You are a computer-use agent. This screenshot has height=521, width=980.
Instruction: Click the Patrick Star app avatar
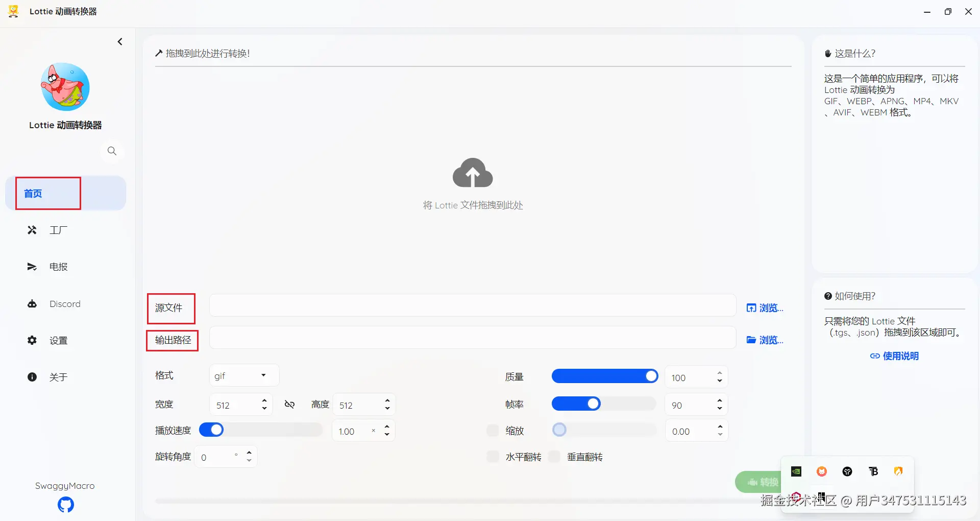click(65, 87)
